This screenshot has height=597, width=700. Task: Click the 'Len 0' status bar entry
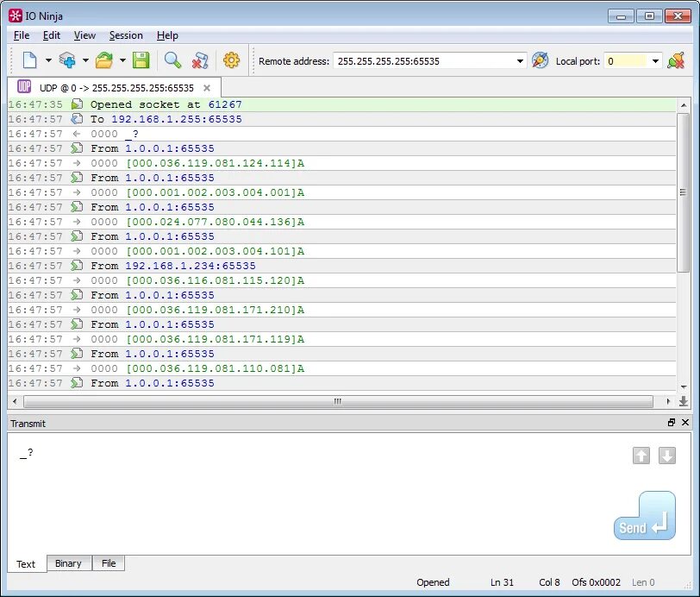pos(643,582)
